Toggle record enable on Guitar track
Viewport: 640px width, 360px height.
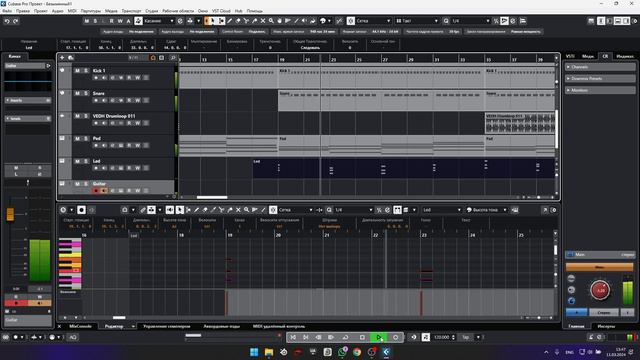[96, 191]
